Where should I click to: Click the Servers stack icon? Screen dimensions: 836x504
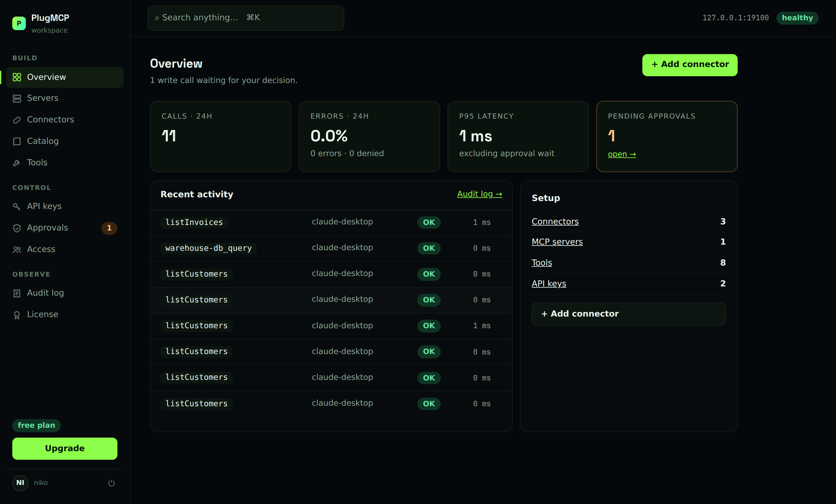[17, 98]
